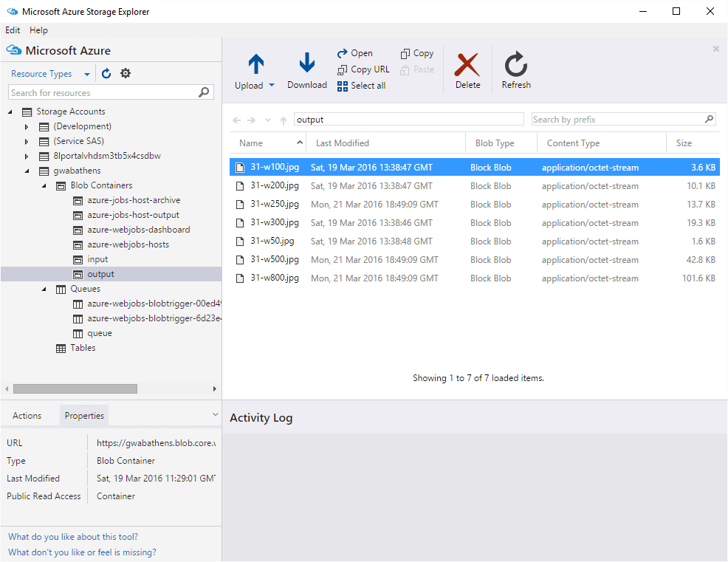Viewport: 728px width, 562px height.
Task: Select the 31-w300.jpg blob
Action: 475,223
